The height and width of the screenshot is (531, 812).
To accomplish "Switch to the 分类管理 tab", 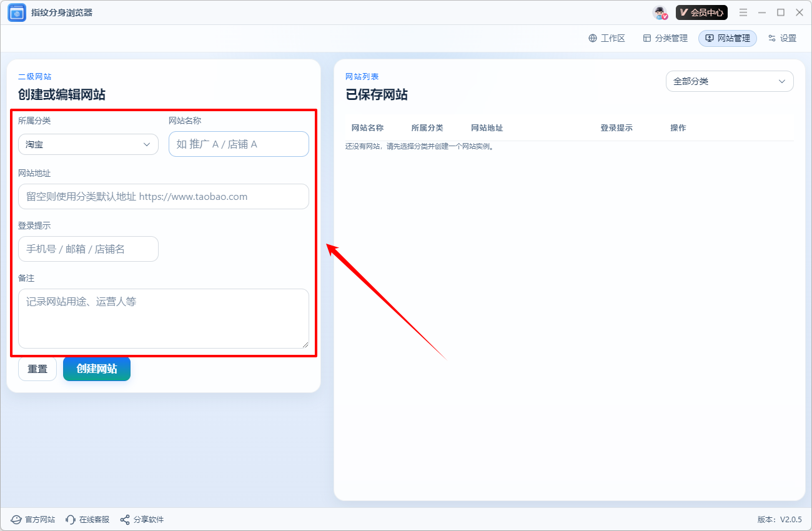I will 665,38.
